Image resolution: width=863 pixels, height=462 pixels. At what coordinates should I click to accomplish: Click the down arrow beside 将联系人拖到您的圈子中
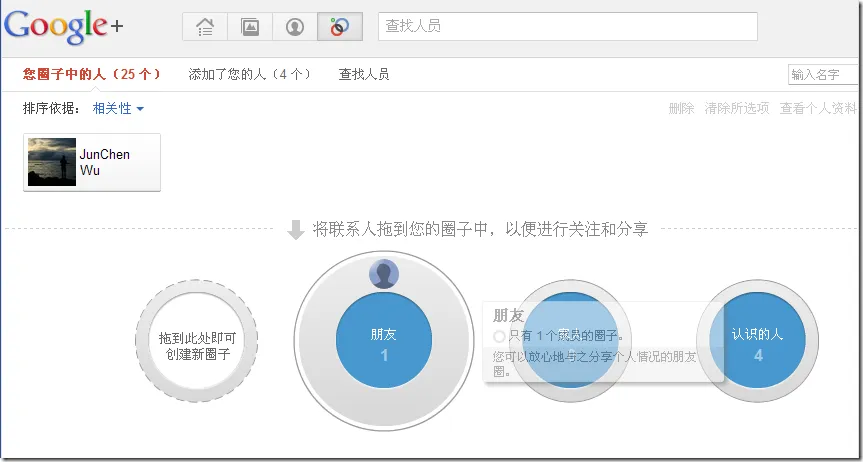[296, 230]
